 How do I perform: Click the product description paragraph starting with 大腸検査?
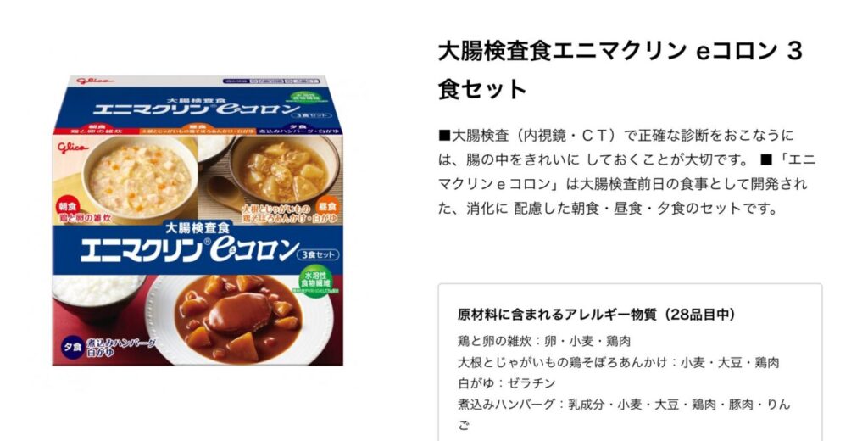(626, 172)
